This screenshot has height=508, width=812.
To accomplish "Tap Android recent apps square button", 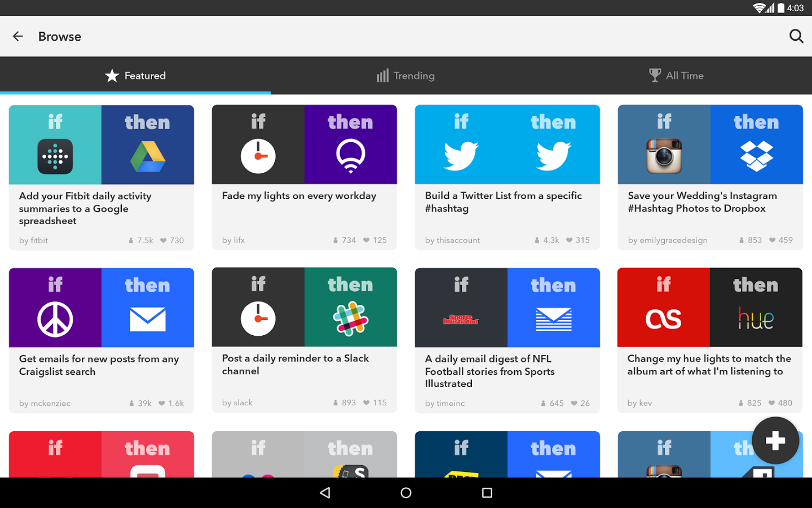I will click(x=487, y=493).
